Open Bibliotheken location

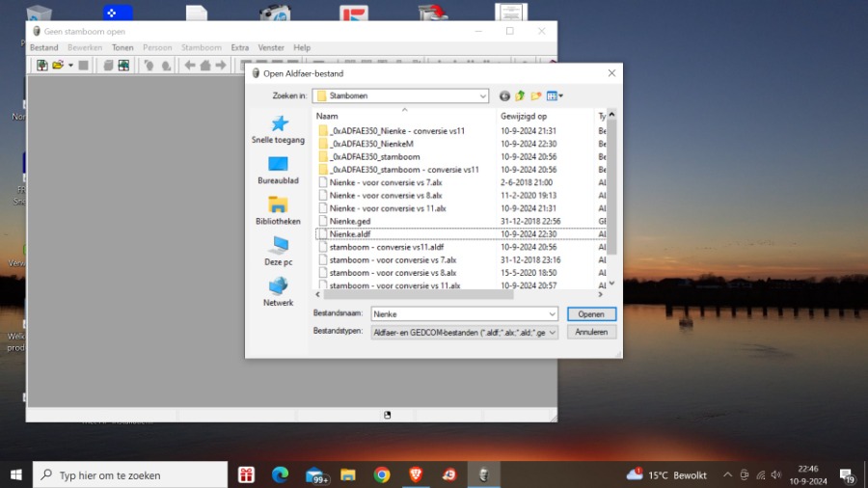278,210
